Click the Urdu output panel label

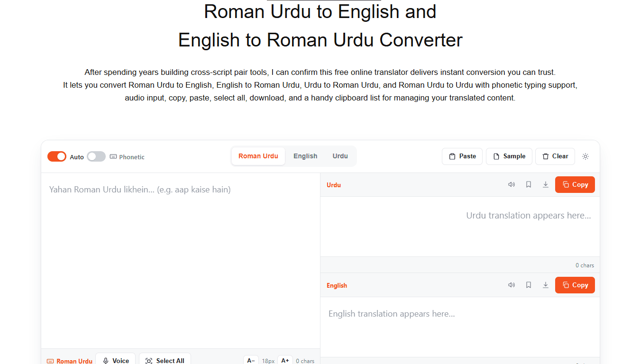point(334,185)
